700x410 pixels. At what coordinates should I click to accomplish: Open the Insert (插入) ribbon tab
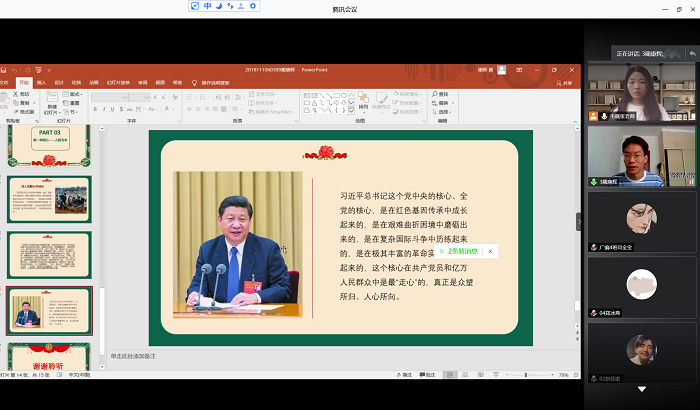pos(40,82)
